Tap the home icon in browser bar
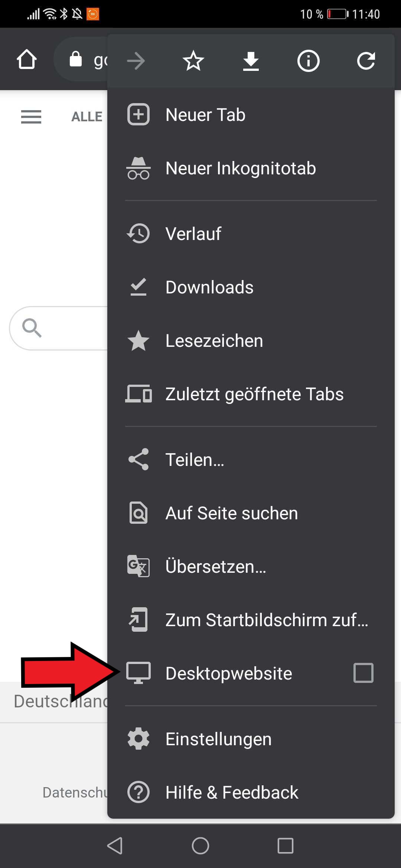This screenshot has height=868, width=401. [27, 59]
